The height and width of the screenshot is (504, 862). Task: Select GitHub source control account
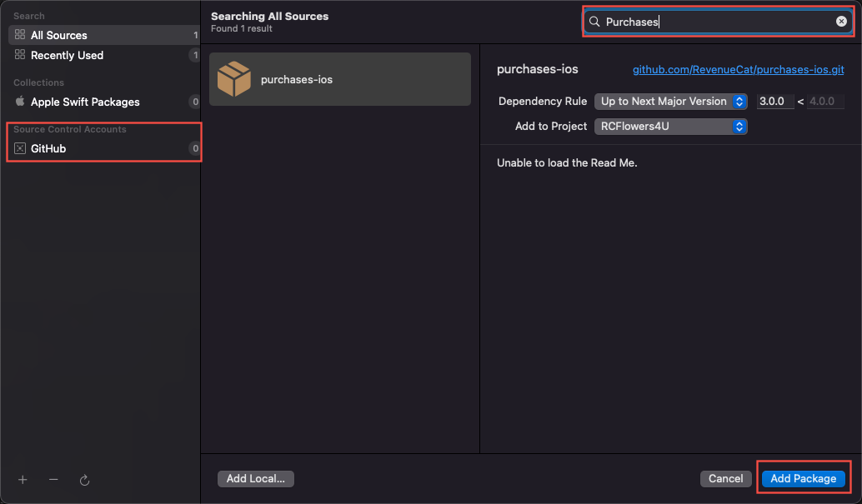tap(104, 148)
